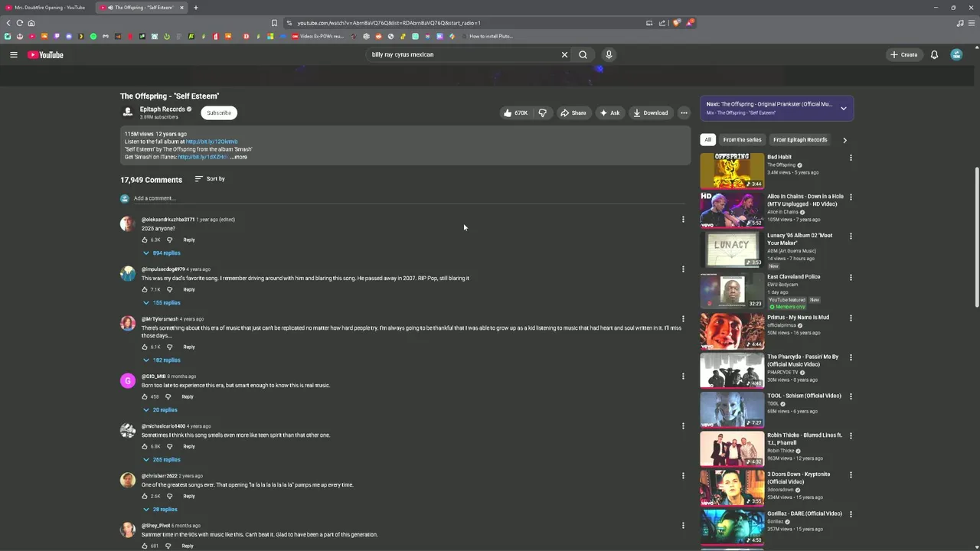Expand the 20 replies thread
The height and width of the screenshot is (551, 980).
[160, 409]
